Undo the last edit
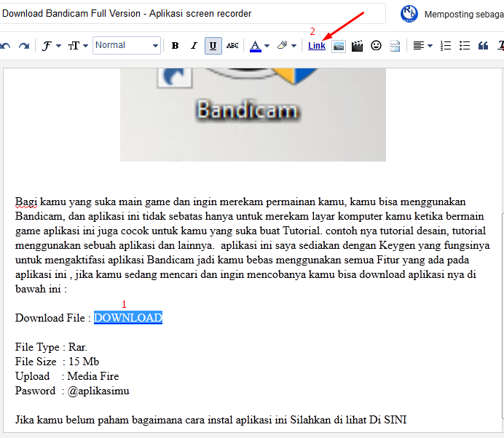Image resolution: width=504 pixels, height=438 pixels. [x=5, y=46]
